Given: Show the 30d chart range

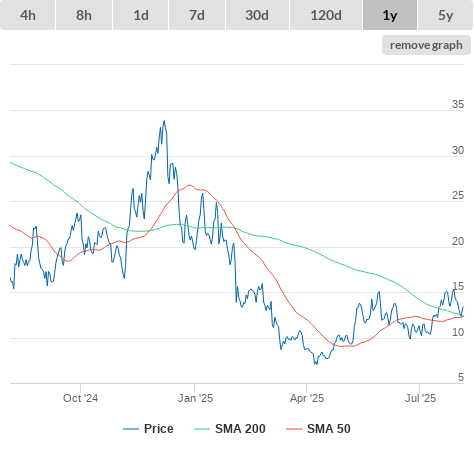Looking at the screenshot, I should 257,15.
